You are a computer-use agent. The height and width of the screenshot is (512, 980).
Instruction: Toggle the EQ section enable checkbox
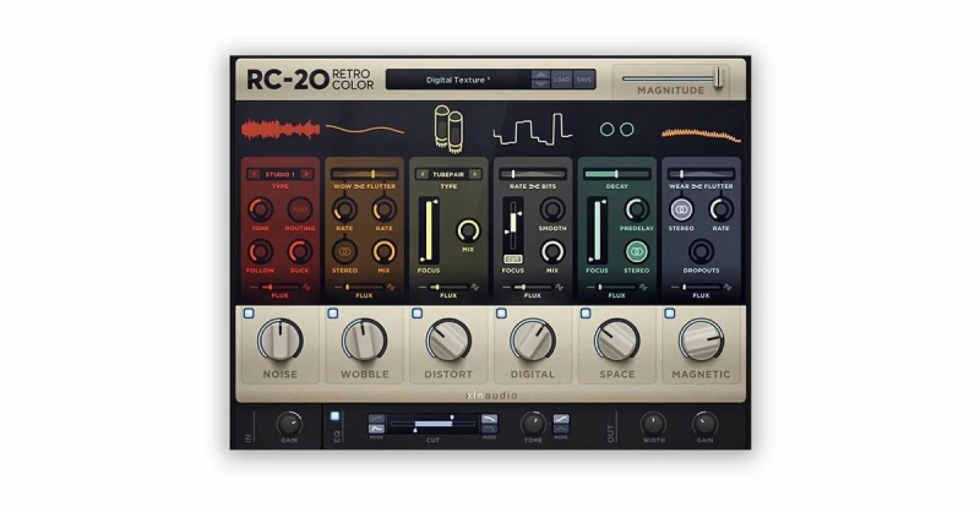pos(335,416)
